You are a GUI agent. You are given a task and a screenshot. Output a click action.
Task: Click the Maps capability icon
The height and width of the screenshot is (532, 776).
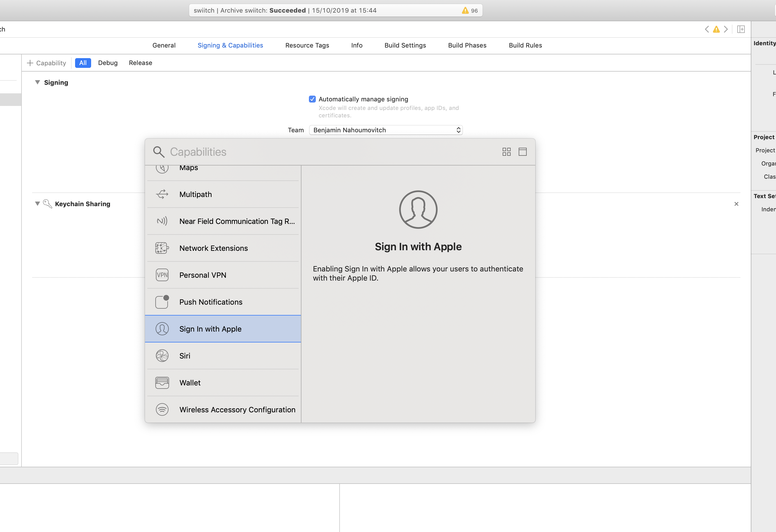pos(162,169)
